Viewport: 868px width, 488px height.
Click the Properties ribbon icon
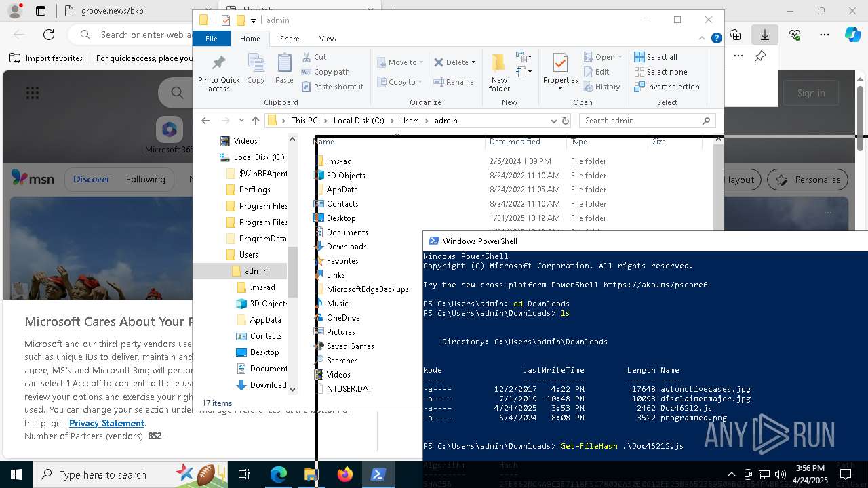click(560, 72)
